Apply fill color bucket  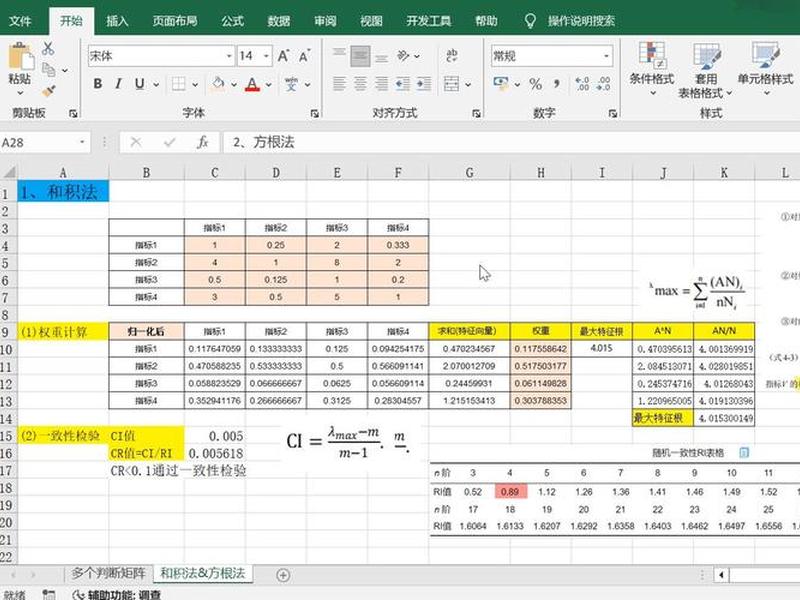[218, 84]
